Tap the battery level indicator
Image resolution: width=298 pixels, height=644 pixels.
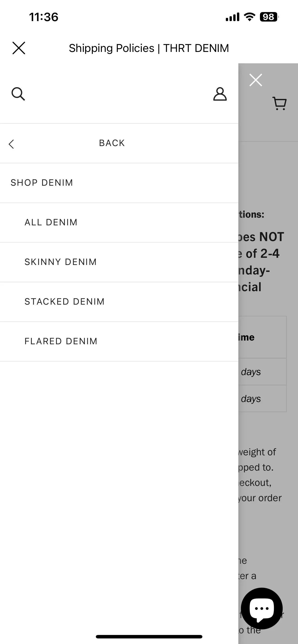269,17
